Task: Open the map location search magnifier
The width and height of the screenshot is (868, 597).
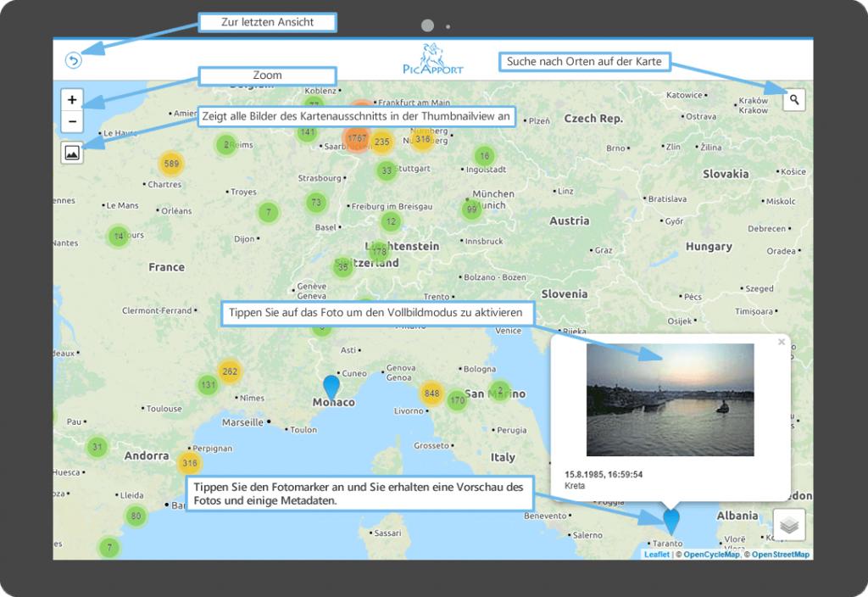Action: [793, 100]
